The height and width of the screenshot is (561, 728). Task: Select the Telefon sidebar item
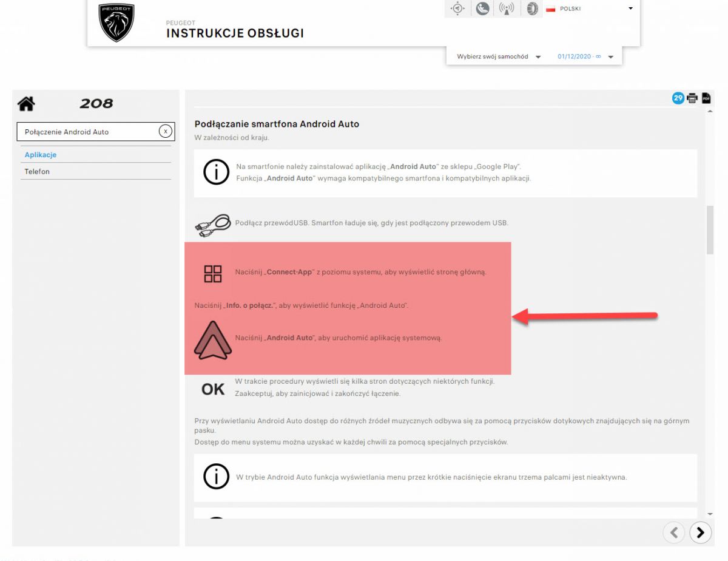tap(96, 171)
